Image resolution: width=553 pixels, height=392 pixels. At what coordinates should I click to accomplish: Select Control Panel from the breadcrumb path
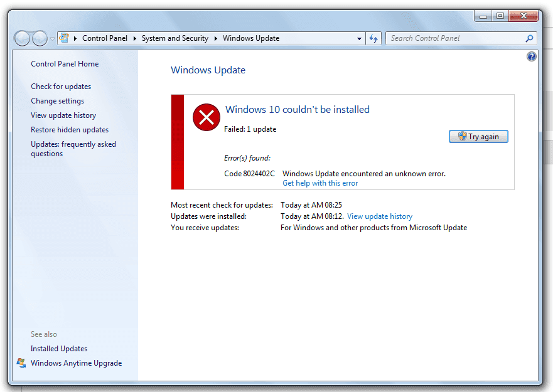[x=105, y=38]
